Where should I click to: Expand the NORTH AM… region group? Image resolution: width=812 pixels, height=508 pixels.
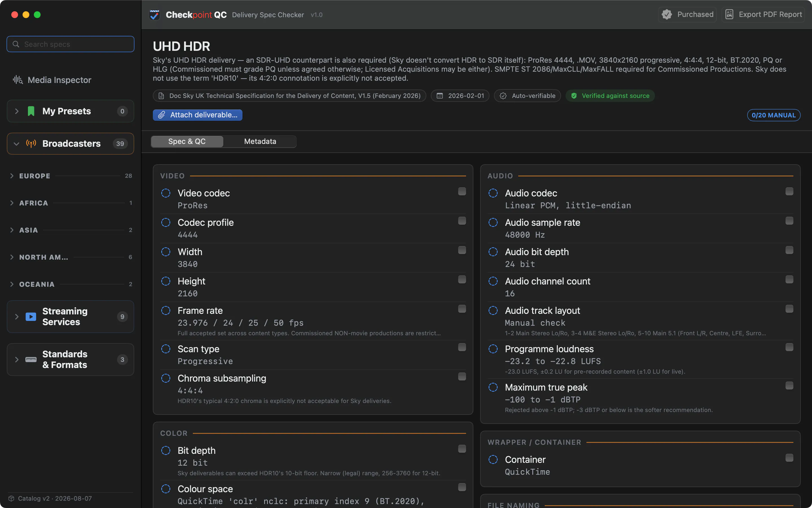coord(12,257)
